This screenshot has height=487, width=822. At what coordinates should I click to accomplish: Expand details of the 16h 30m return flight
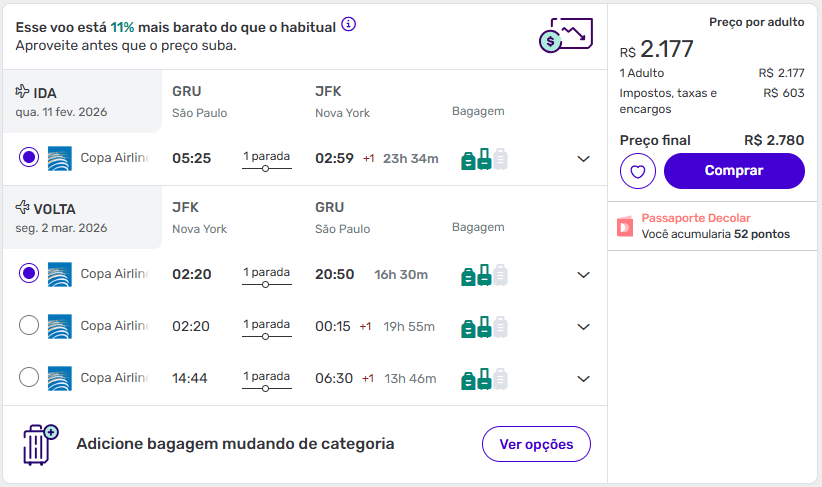584,275
